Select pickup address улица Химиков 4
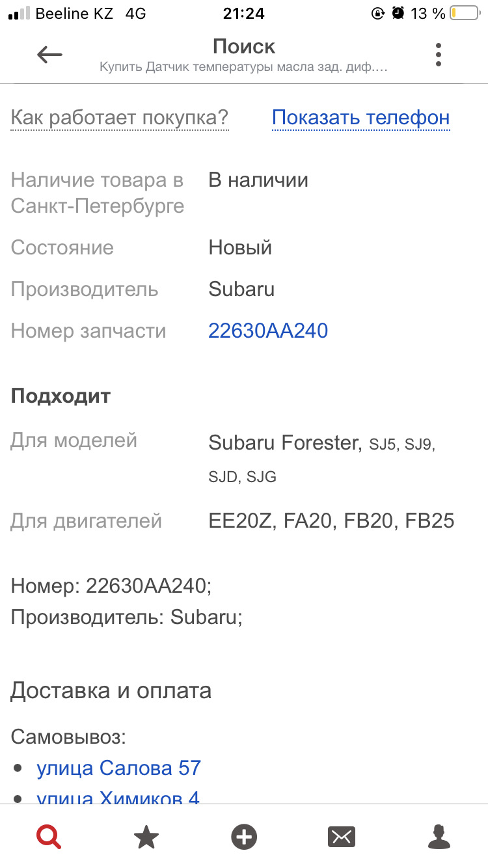This screenshot has width=488, height=868. point(120,798)
